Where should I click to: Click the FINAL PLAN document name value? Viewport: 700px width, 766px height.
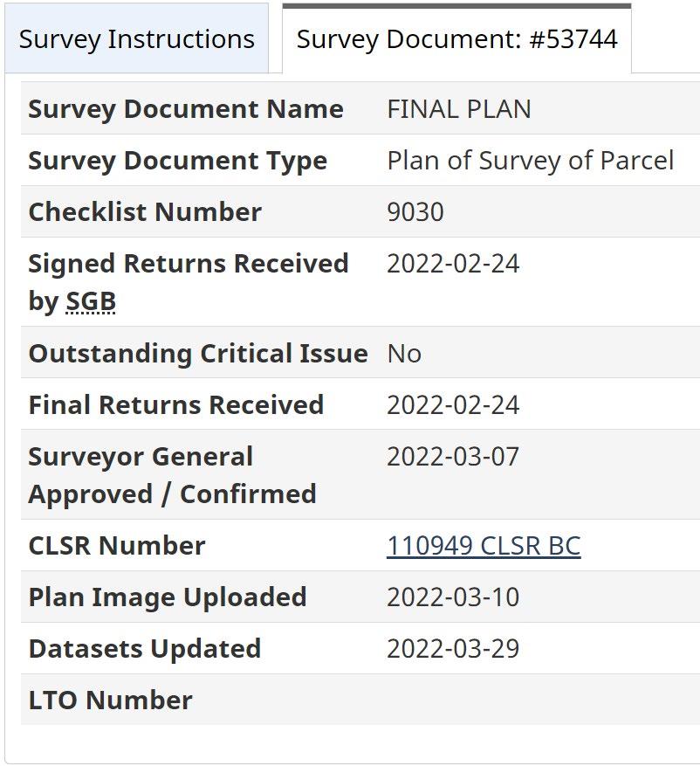pyautogui.click(x=459, y=109)
